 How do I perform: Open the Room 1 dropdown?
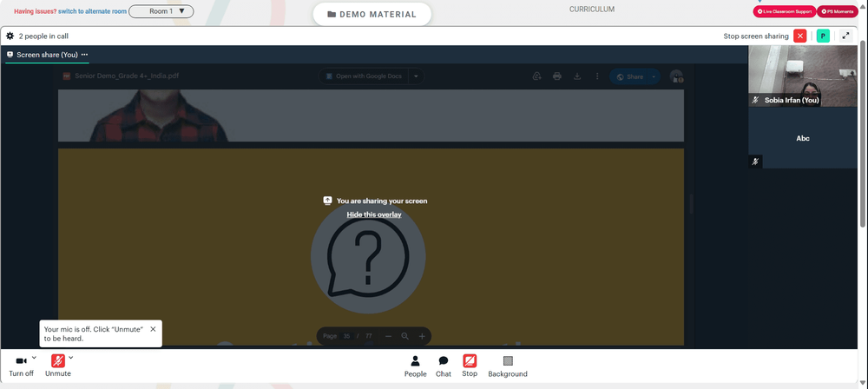161,11
